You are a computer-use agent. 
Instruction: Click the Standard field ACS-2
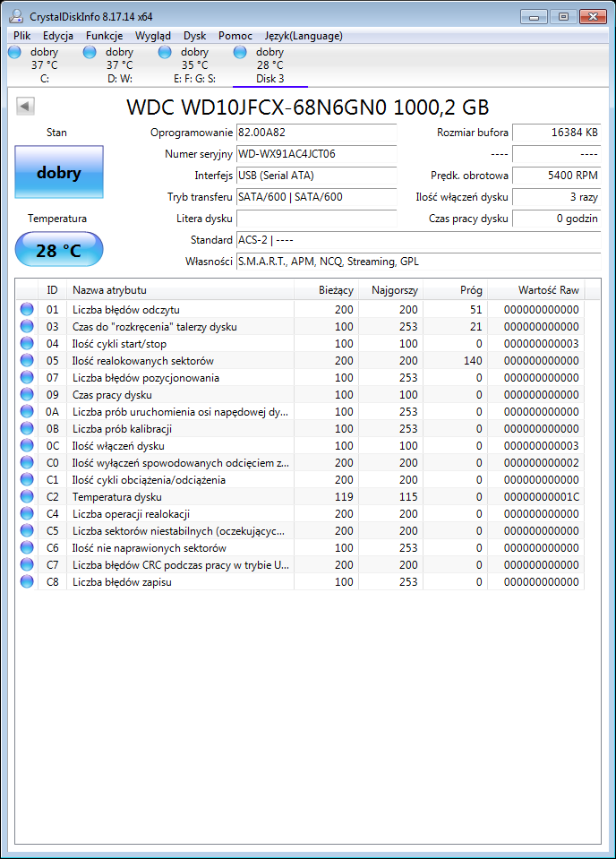click(419, 240)
